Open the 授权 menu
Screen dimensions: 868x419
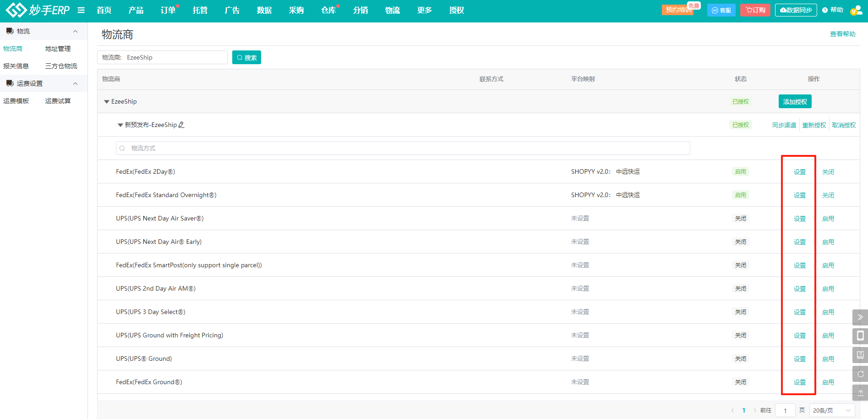tap(457, 10)
